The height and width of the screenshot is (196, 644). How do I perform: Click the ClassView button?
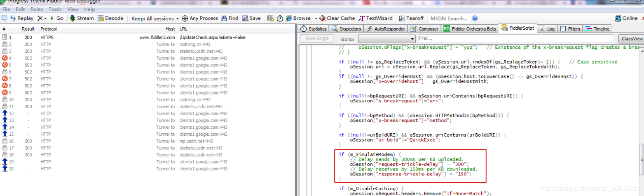click(x=632, y=39)
